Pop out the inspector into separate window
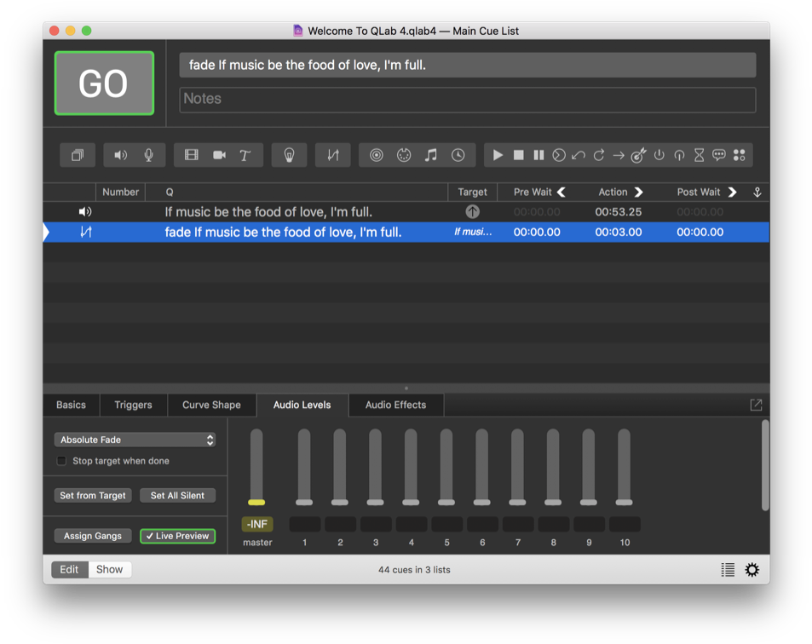The width and height of the screenshot is (812, 644). [756, 405]
